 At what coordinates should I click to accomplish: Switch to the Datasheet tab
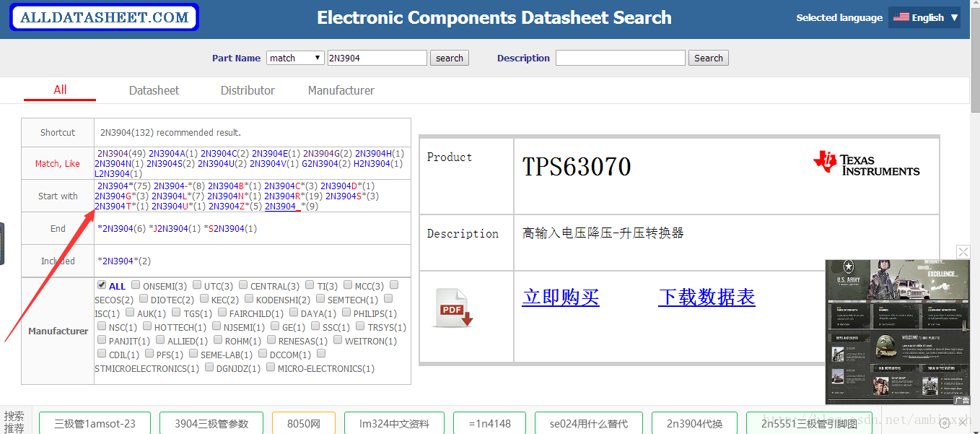(x=154, y=90)
